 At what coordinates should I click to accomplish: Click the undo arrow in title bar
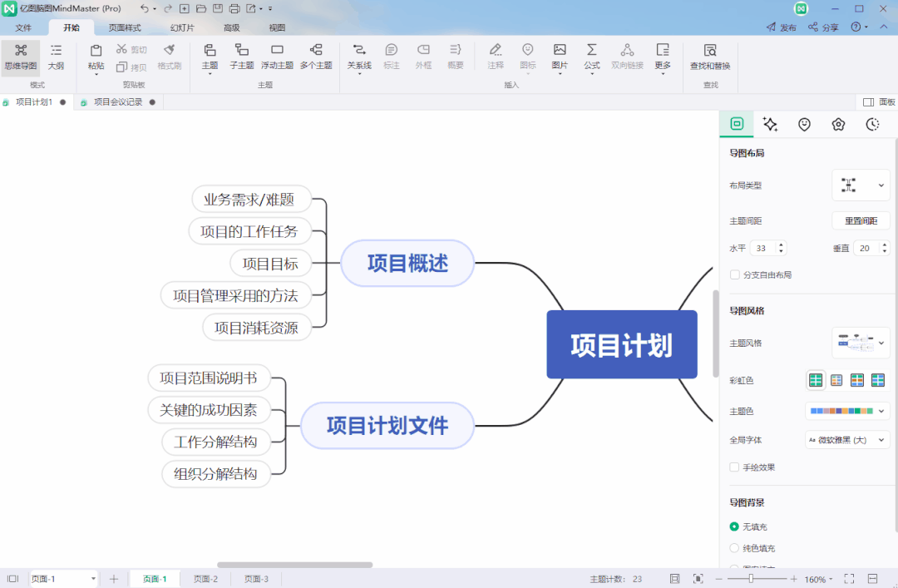pos(145,8)
